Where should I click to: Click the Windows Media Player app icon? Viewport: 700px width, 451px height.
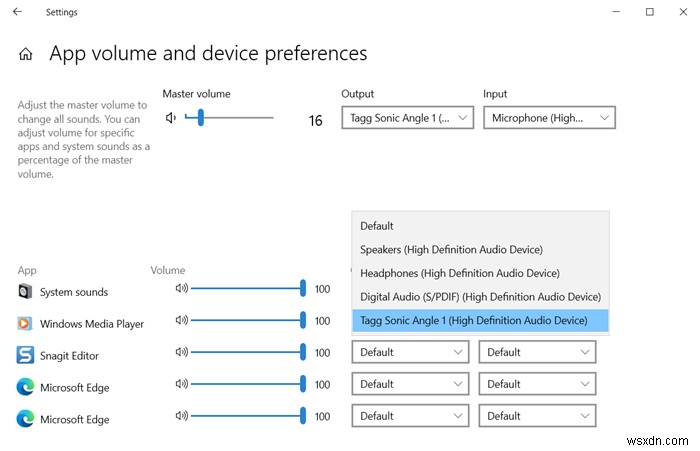(25, 323)
